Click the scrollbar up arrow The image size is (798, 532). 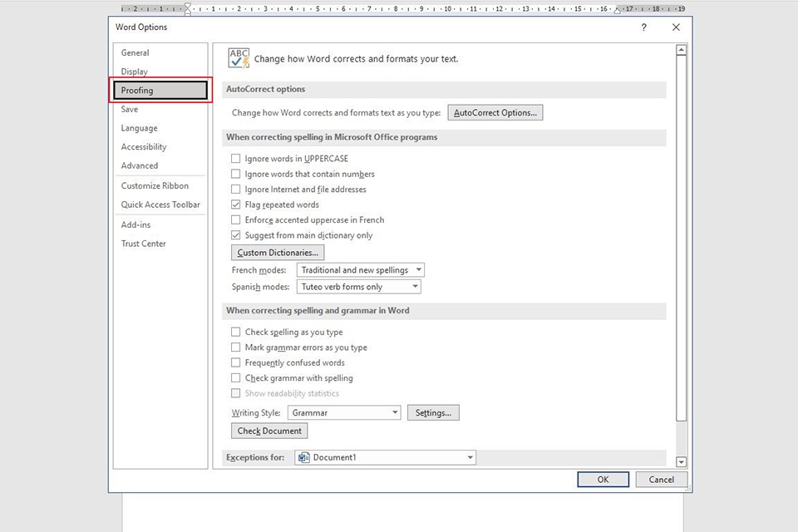tap(681, 50)
